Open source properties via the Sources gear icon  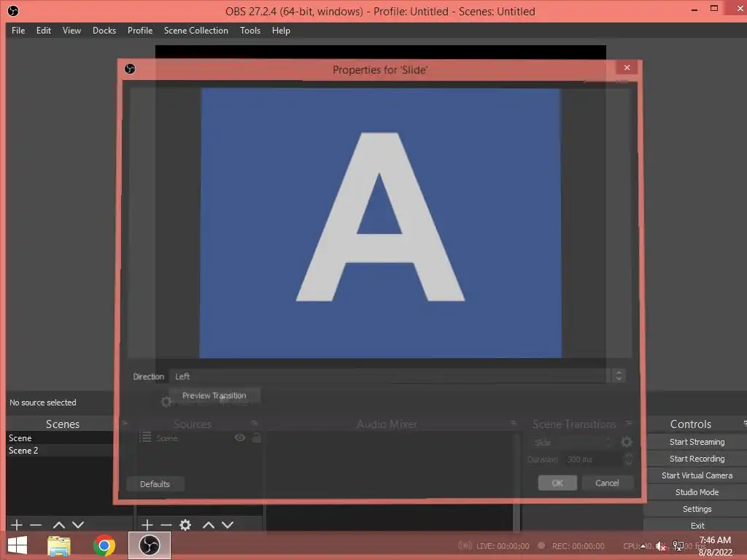coord(185,525)
